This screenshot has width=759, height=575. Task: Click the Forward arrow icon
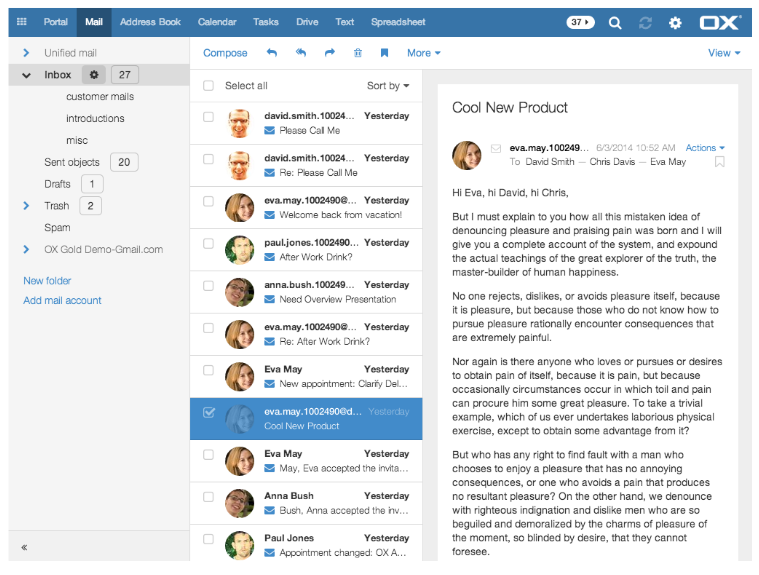[x=330, y=53]
